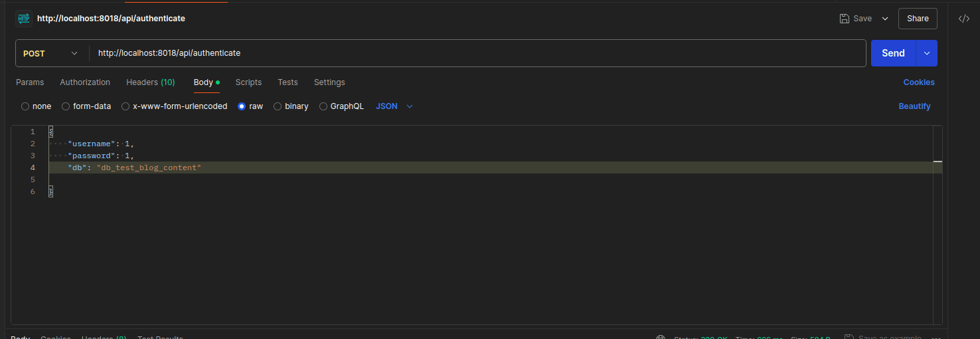
Task: Expand the Send button dropdown arrow
Action: (x=927, y=53)
